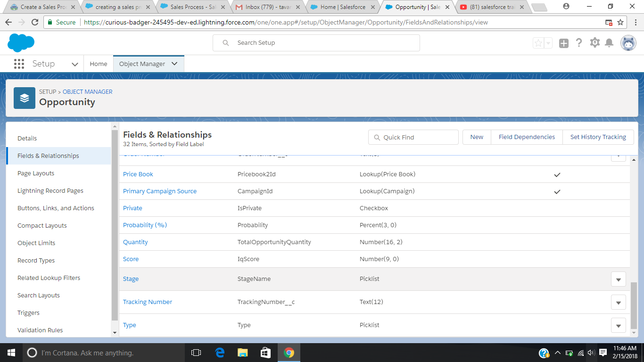Open the Windows Start button
The height and width of the screenshot is (362, 644).
click(x=11, y=353)
